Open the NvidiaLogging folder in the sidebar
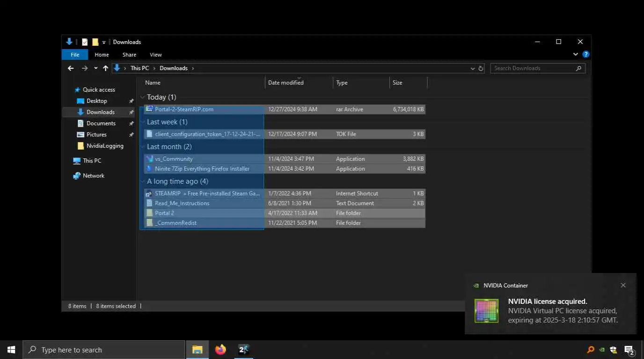The width and height of the screenshot is (644, 359). pos(105,146)
